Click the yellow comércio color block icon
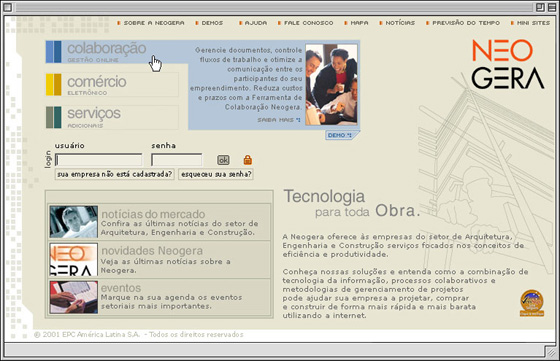Screen dimensions: 560x361 pyautogui.click(x=54, y=85)
